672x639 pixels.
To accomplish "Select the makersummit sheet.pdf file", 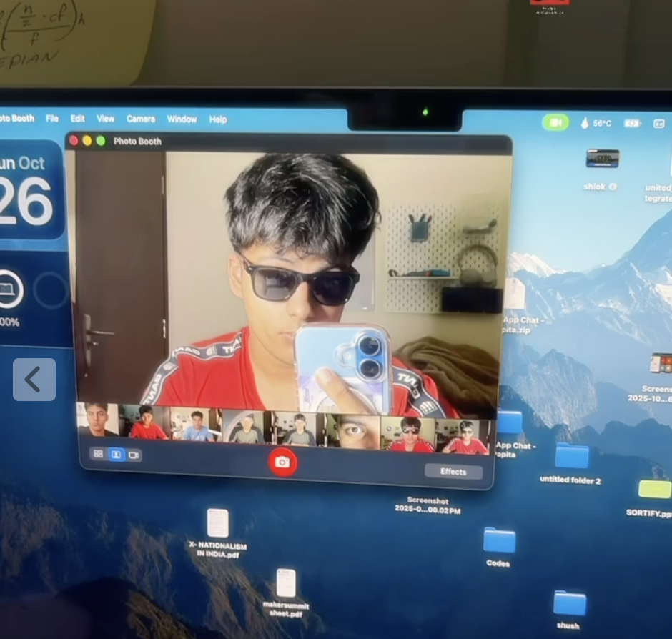I will (x=286, y=583).
